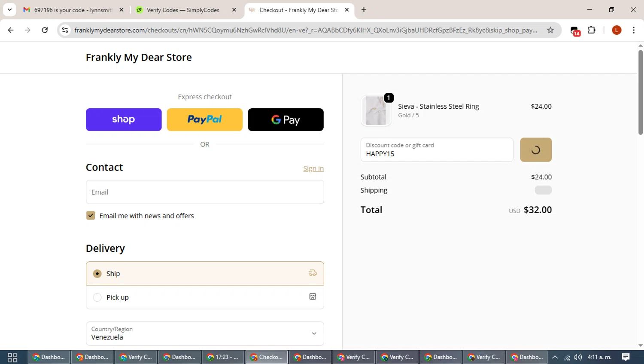
Task: Click the $32.00 total amount
Action: click(538, 210)
